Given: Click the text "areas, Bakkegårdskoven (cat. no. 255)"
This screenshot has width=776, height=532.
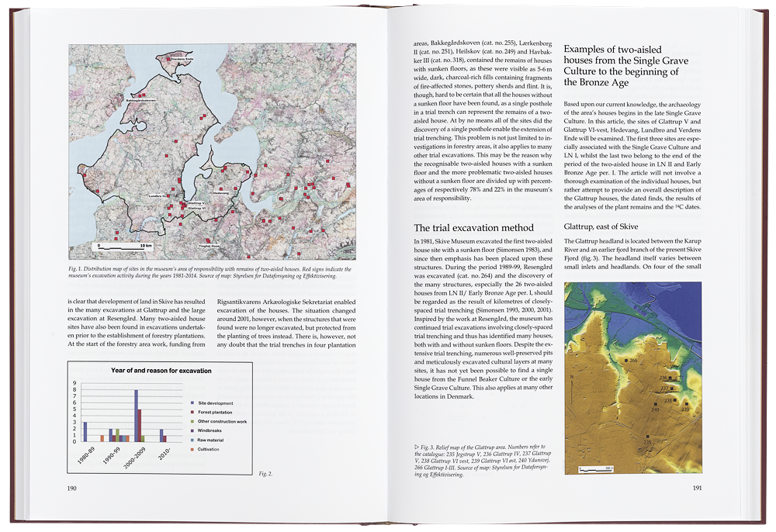Looking at the screenshot, I should [465, 43].
